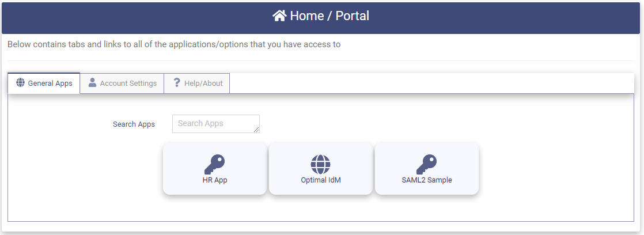The width and height of the screenshot is (644, 235).
Task: Open the Optimal IdM text link
Action: coord(321,180)
